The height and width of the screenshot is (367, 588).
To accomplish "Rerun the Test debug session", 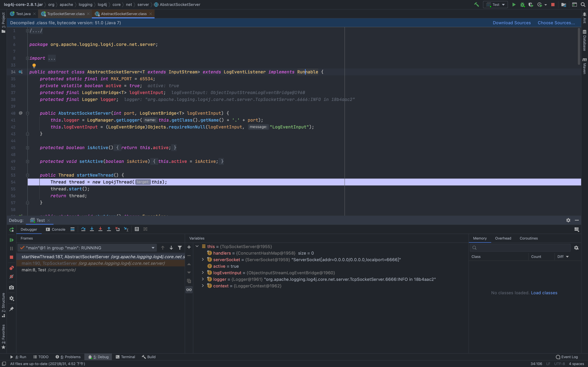I will coord(11,230).
